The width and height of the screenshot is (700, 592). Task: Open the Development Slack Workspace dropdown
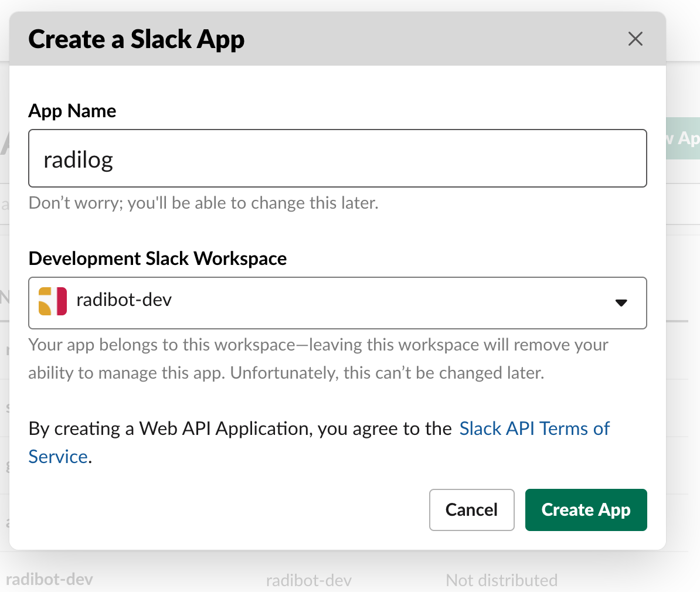[337, 302]
